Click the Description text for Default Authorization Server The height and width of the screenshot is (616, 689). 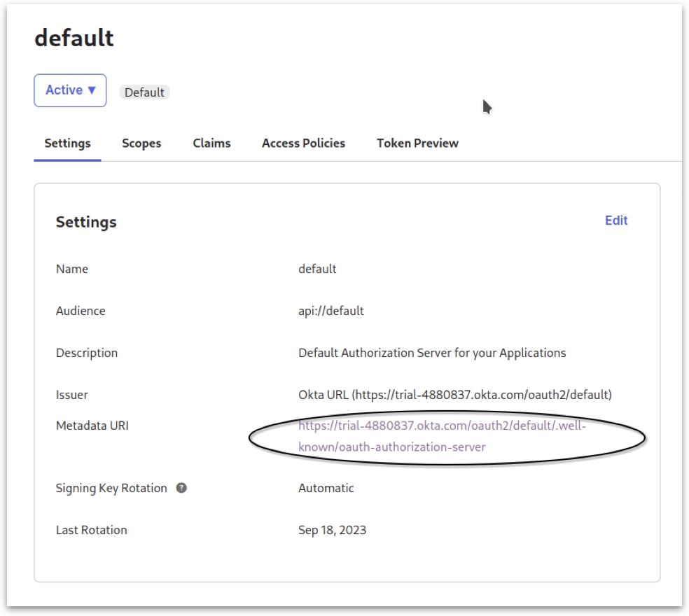pyautogui.click(x=432, y=353)
